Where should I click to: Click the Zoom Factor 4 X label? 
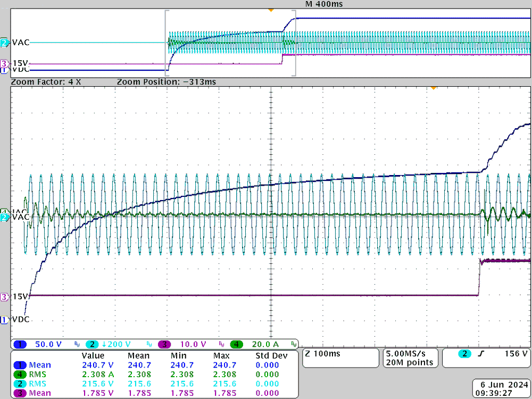coord(46,82)
